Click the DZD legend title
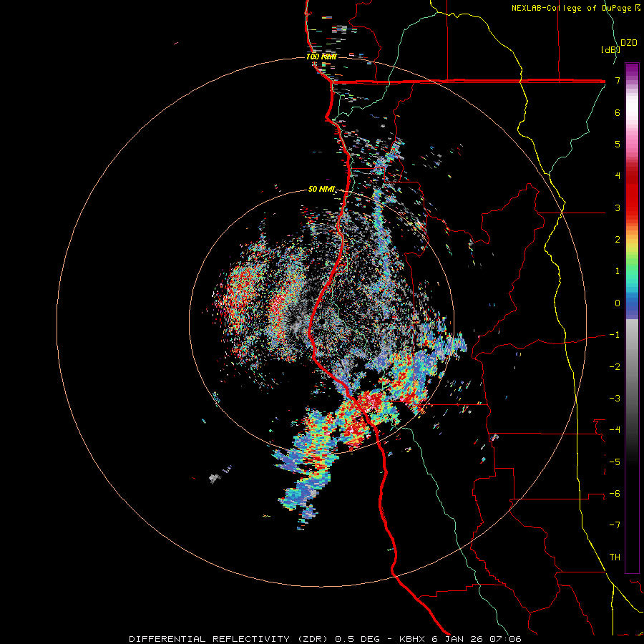This screenshot has height=644, width=644. pos(629,43)
